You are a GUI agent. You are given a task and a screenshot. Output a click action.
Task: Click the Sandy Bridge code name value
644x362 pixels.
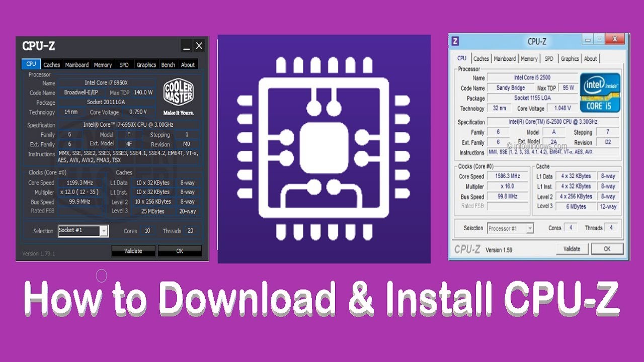[510, 88]
